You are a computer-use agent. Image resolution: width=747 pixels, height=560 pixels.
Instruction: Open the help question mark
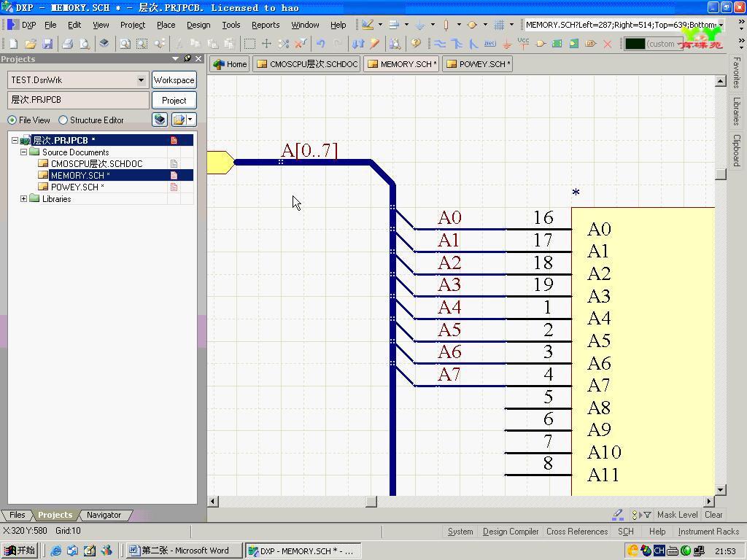[416, 44]
